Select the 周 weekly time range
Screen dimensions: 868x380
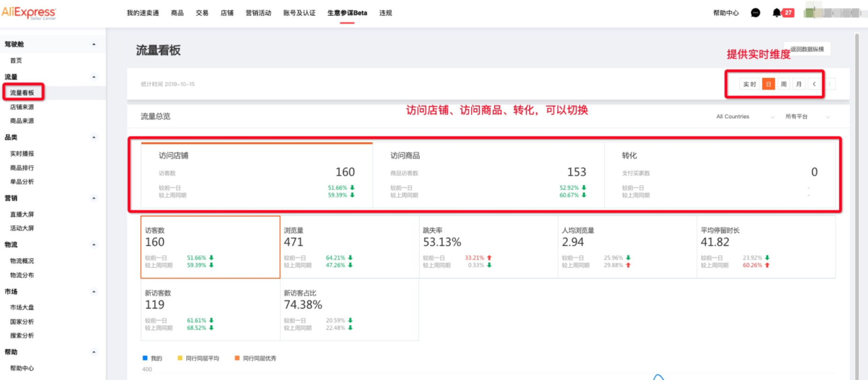pyautogui.click(x=784, y=84)
